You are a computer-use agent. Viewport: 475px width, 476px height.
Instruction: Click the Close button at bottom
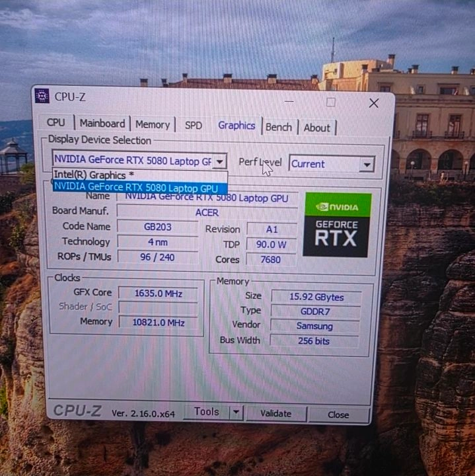pyautogui.click(x=338, y=415)
